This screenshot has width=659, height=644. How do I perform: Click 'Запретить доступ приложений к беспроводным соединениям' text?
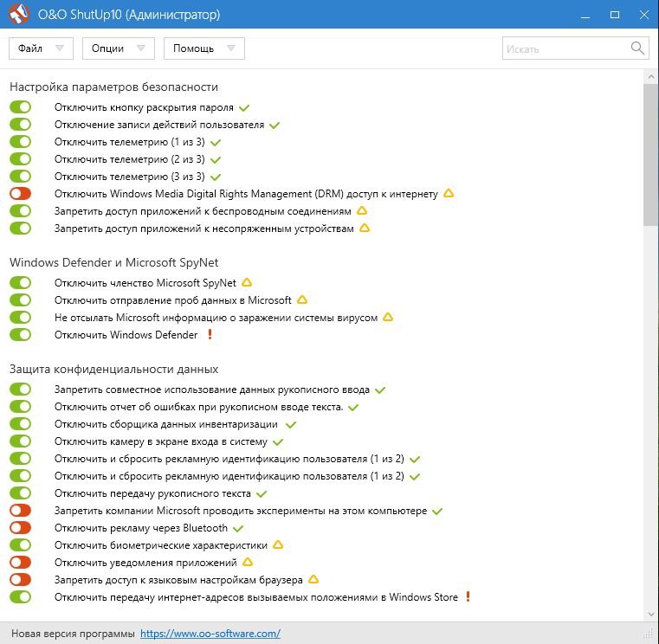pyautogui.click(x=203, y=211)
